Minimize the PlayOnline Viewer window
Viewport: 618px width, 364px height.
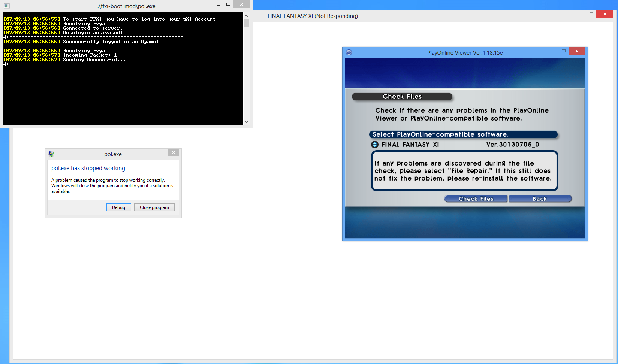[553, 52]
